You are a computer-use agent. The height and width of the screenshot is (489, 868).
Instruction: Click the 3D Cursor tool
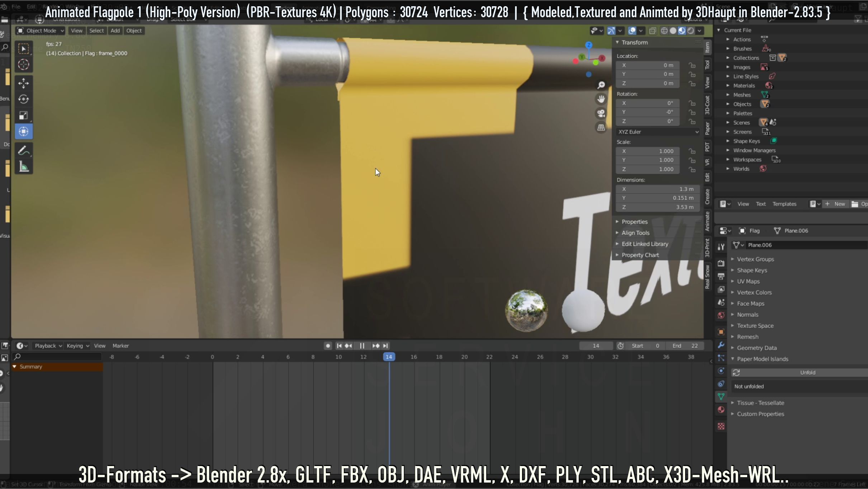click(x=24, y=65)
